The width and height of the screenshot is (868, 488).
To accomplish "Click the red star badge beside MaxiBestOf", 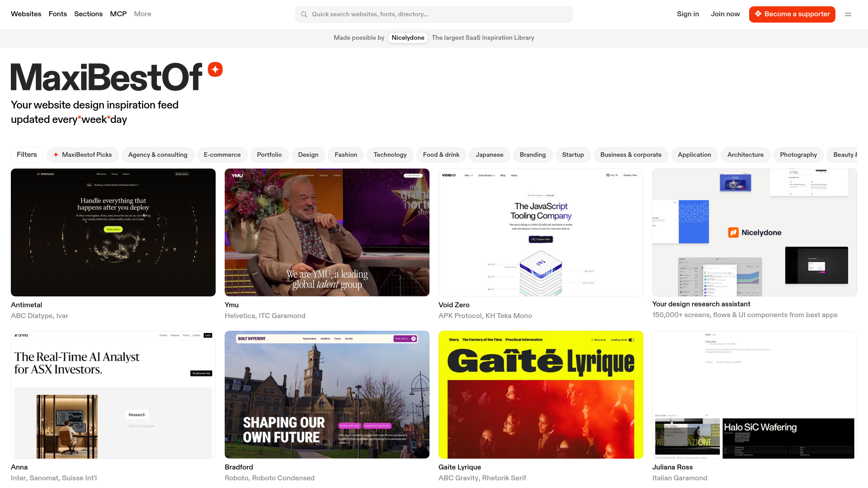I will 215,69.
